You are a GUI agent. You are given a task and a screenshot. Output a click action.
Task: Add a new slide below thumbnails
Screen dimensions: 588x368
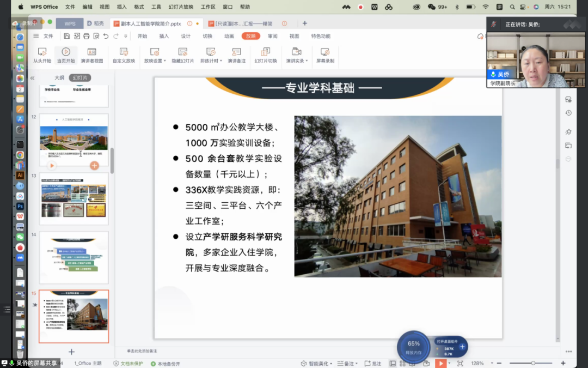(x=72, y=352)
